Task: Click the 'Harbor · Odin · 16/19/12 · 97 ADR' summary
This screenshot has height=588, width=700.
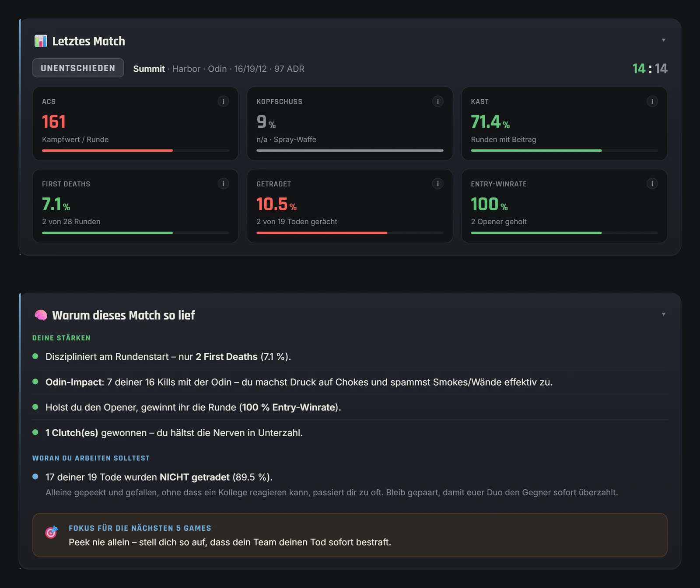Action: coord(238,69)
